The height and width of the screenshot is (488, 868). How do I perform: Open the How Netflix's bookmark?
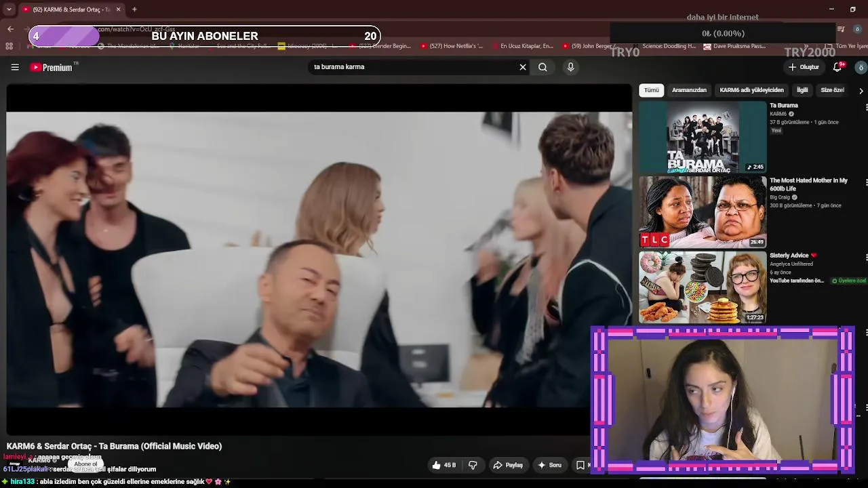click(452, 46)
